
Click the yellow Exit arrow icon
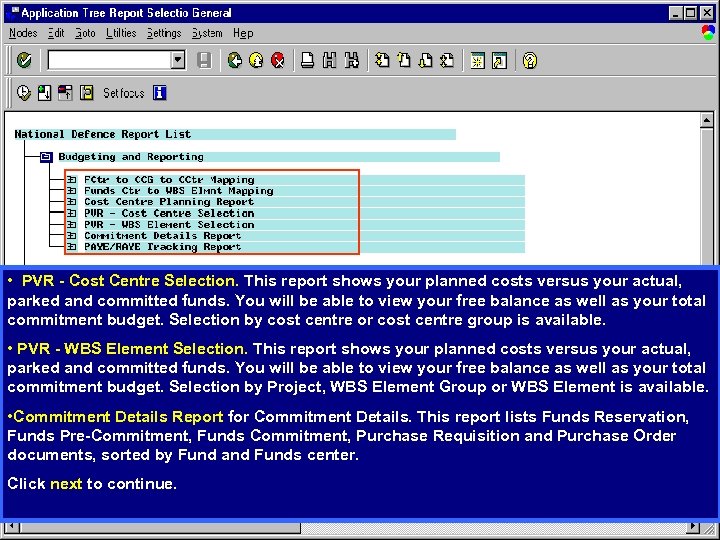pos(256,60)
